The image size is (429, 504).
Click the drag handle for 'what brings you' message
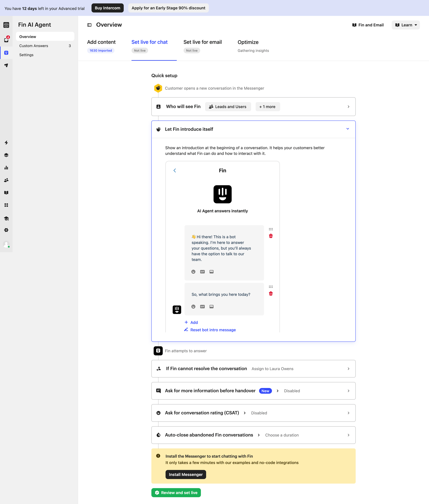point(271,287)
